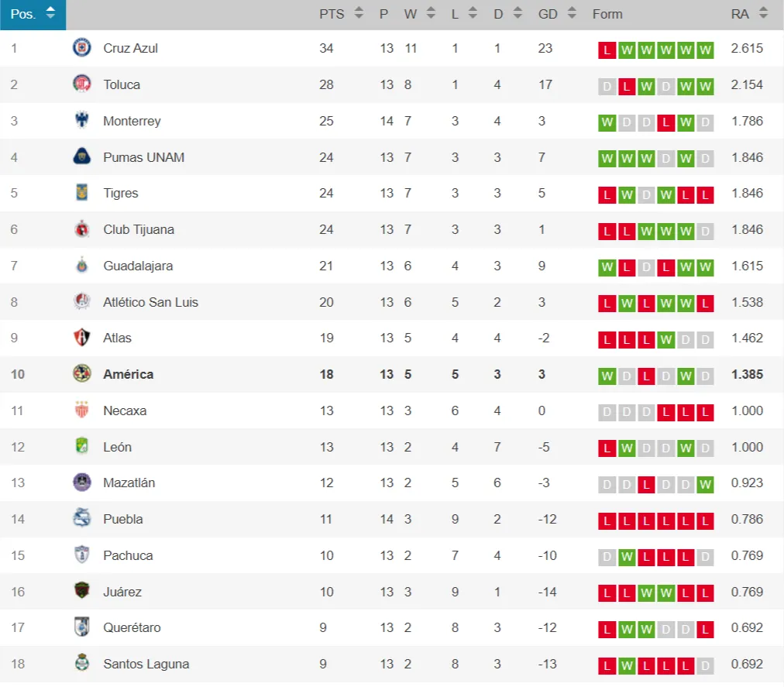The width and height of the screenshot is (784, 687).
Task: Sort by the W wins column
Action: click(417, 14)
